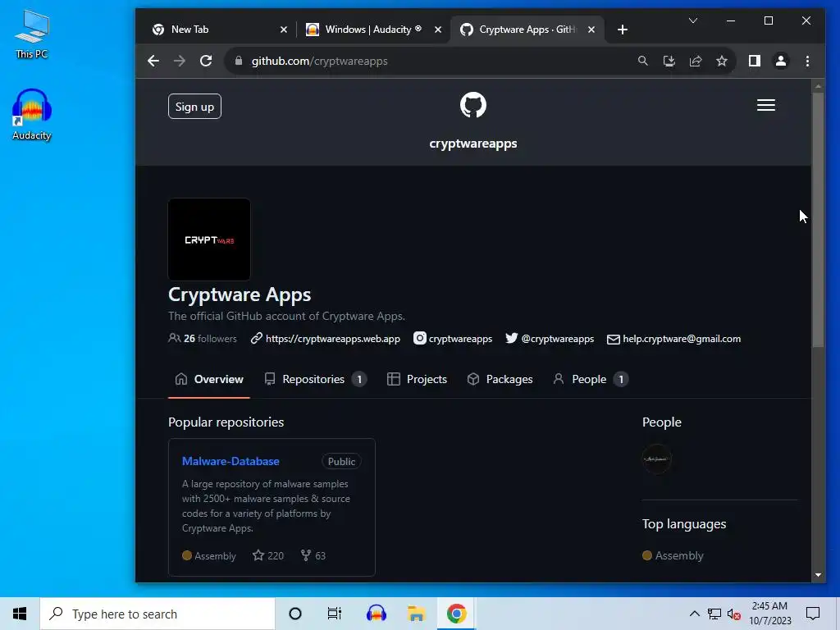Open the People tab
The height and width of the screenshot is (630, 840).
[590, 379]
